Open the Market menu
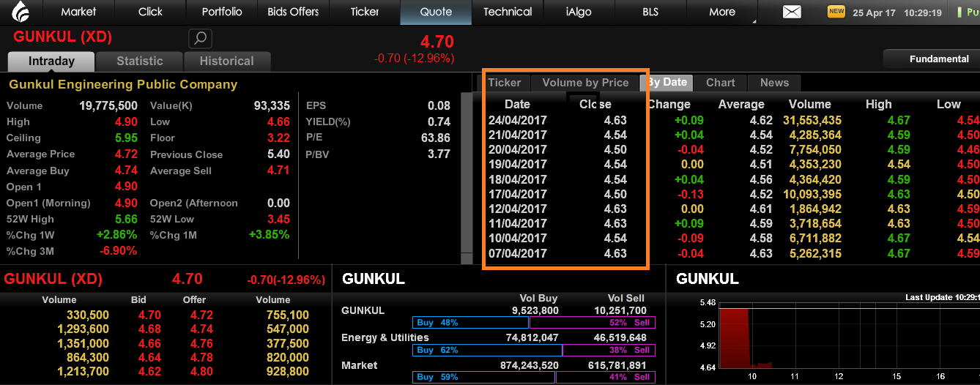The image size is (980, 385). tap(78, 12)
